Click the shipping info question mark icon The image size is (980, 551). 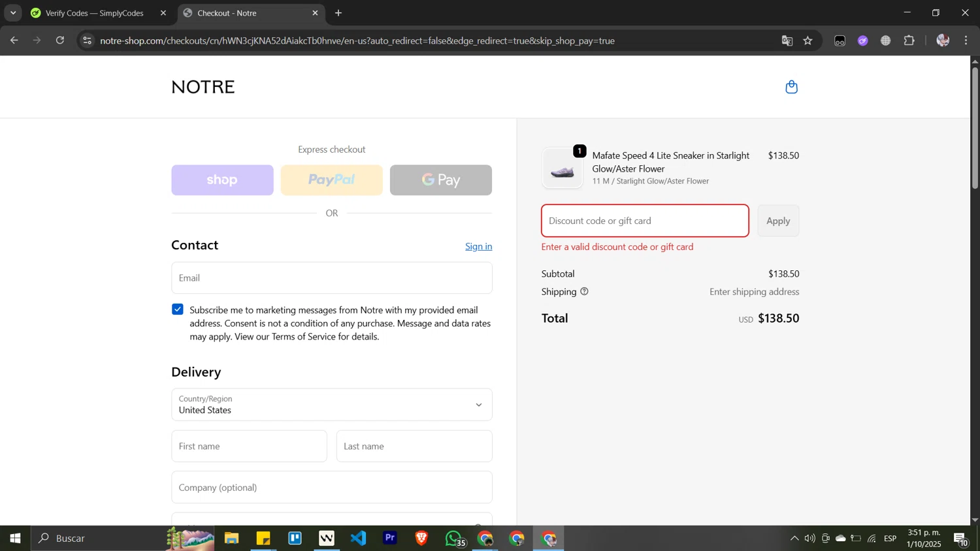point(584,292)
